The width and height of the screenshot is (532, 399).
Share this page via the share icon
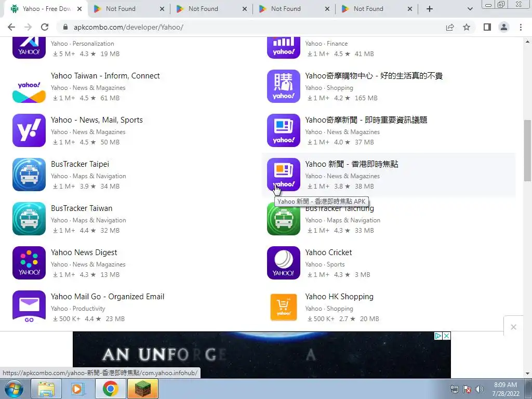(450, 27)
